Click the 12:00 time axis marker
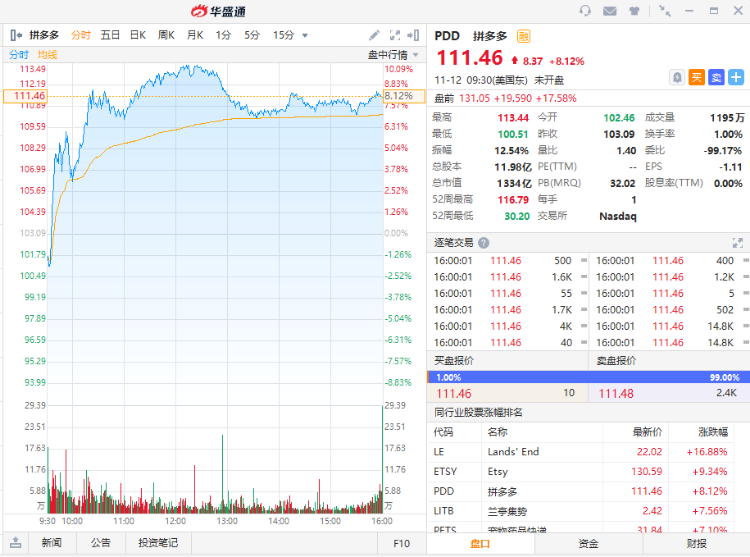Screen dimensions: 750x557 point(175,521)
